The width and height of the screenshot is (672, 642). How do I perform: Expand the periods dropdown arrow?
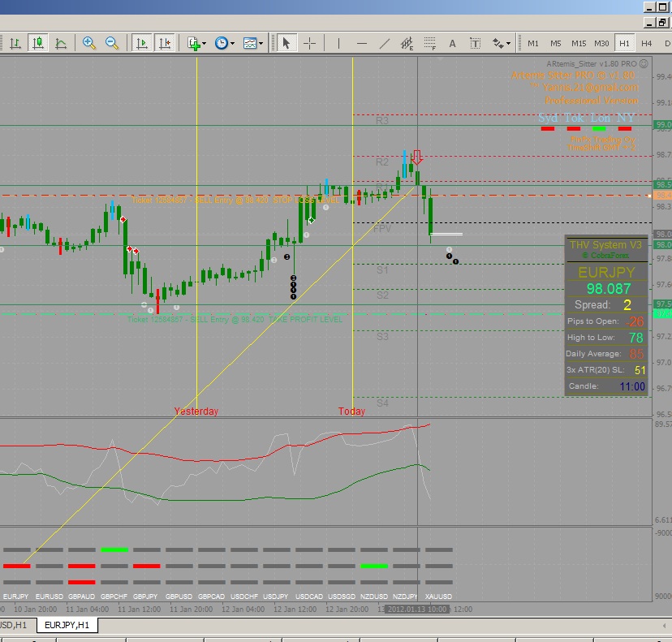click(232, 43)
